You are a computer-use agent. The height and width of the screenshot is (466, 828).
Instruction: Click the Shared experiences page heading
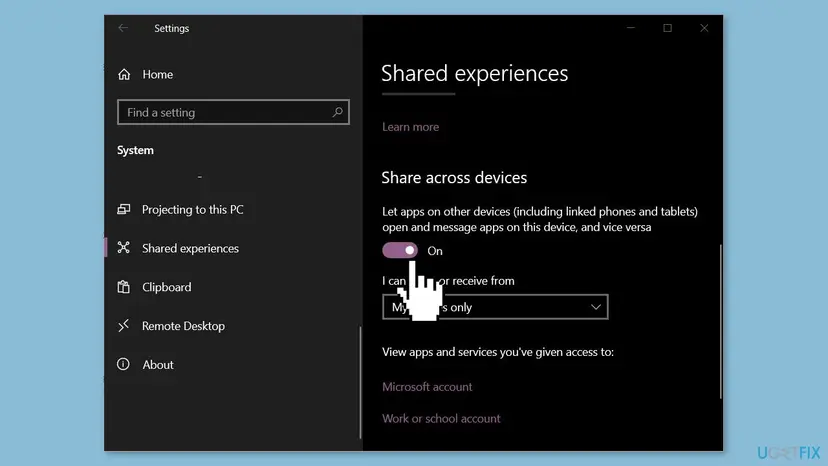tap(474, 73)
